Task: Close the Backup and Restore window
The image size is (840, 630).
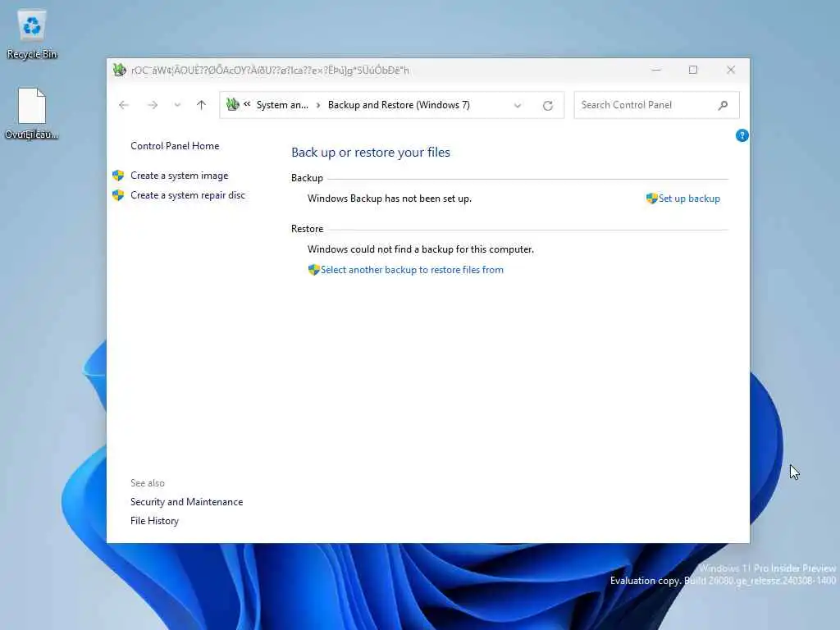Action: pos(731,70)
